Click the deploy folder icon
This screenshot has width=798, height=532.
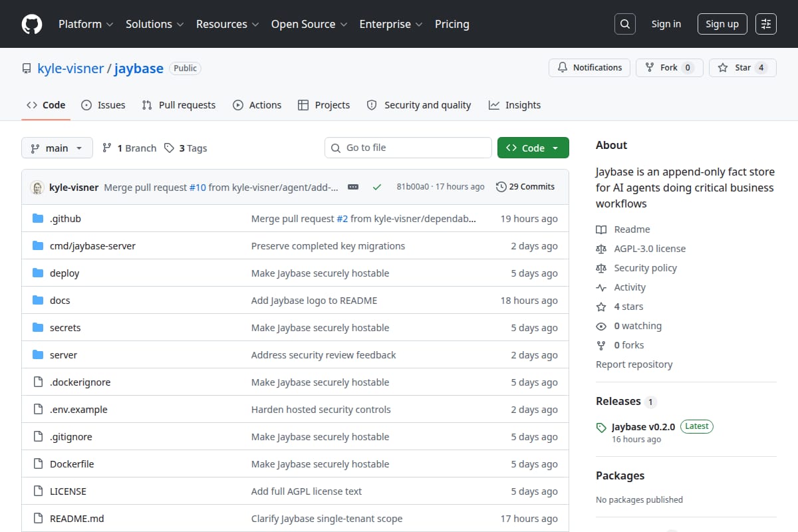click(x=38, y=273)
